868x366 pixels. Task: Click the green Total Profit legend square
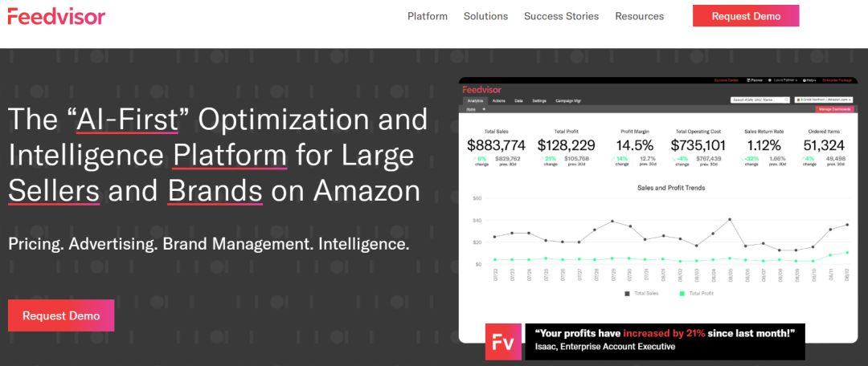681,294
